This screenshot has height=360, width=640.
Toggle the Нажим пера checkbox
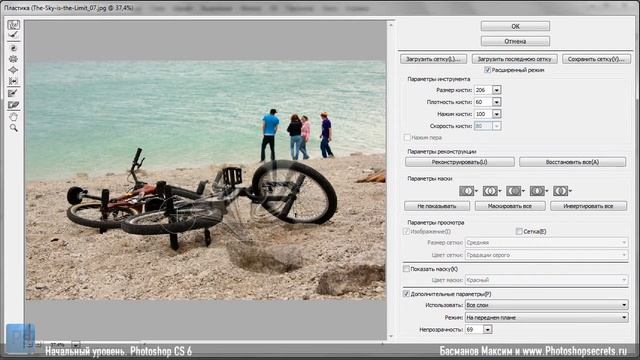click(407, 138)
